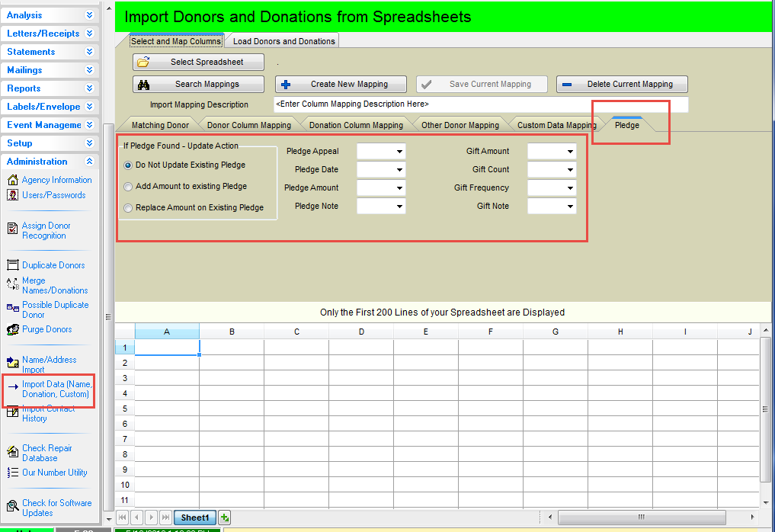This screenshot has width=775, height=532.
Task: Collapse the Administration sidebar section
Action: pyautogui.click(x=89, y=162)
